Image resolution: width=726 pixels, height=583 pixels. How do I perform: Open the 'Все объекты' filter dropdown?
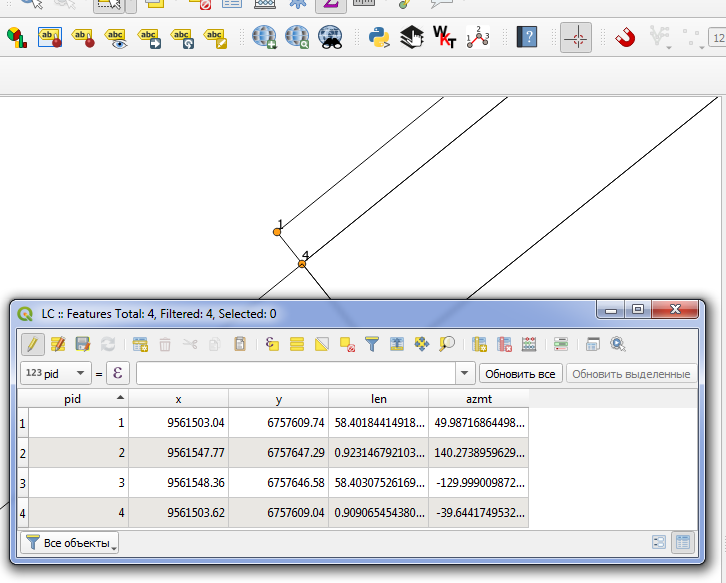click(70, 543)
